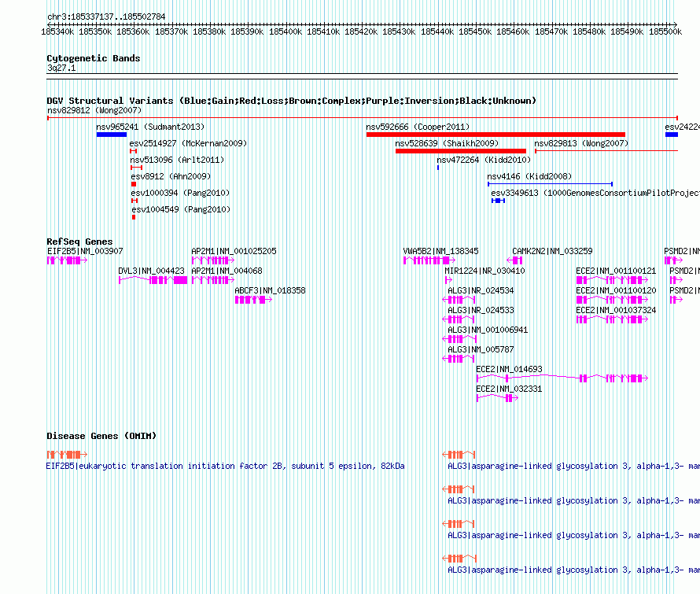Open the last ALG3 OMIM disease link
This screenshot has height=594, width=700.
point(573,570)
